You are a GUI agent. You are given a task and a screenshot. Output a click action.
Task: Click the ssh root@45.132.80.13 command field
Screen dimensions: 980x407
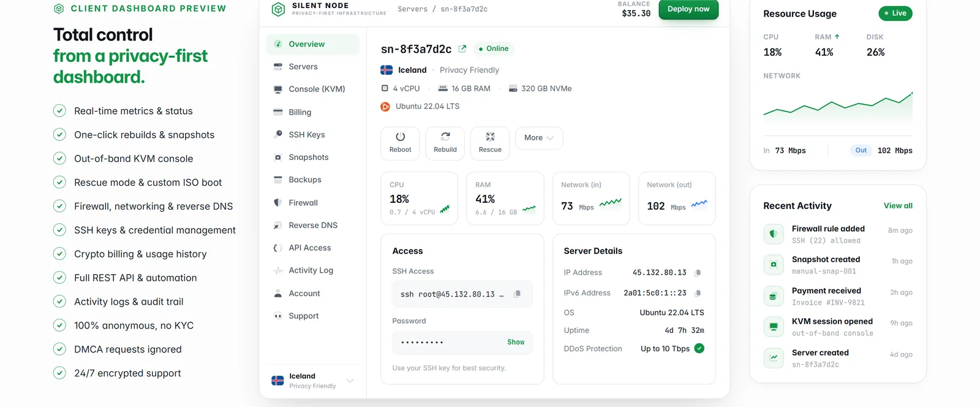[x=462, y=294]
